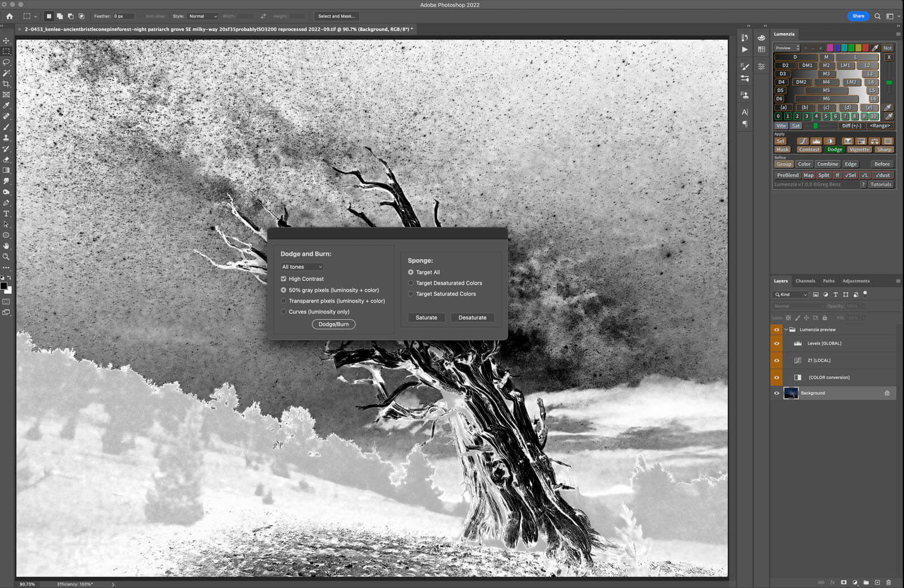The height and width of the screenshot is (588, 904).
Task: Select the Crop tool
Action: [6, 84]
